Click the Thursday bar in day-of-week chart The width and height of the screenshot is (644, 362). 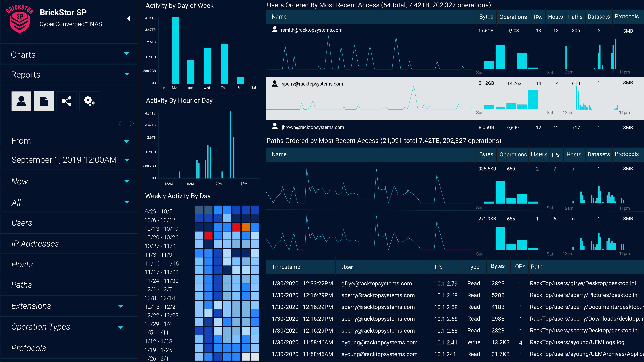pyautogui.click(x=224, y=64)
